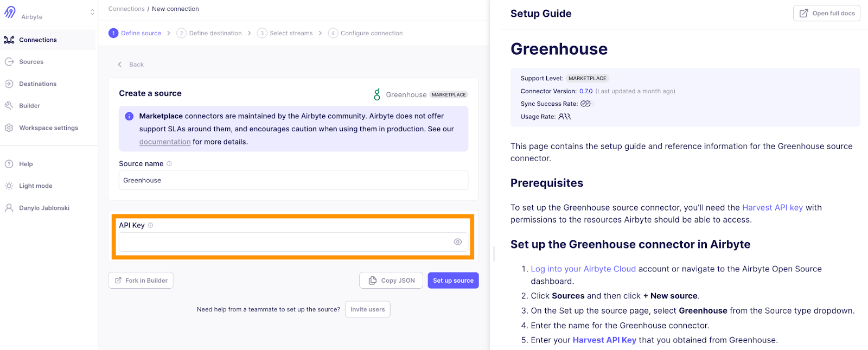Screen dimensions: 868x350
Task: Toggle API Key visibility eye icon
Action: click(x=457, y=242)
